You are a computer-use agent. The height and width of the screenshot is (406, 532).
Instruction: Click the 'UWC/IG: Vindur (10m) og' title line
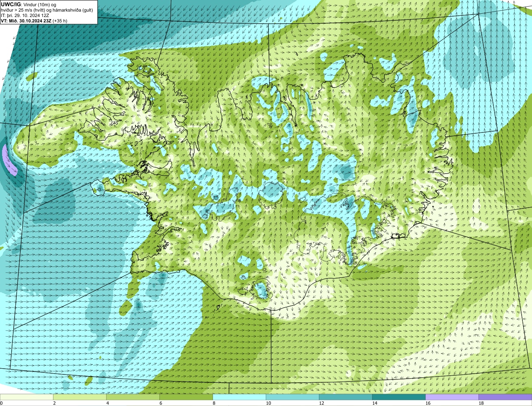(x=29, y=5)
